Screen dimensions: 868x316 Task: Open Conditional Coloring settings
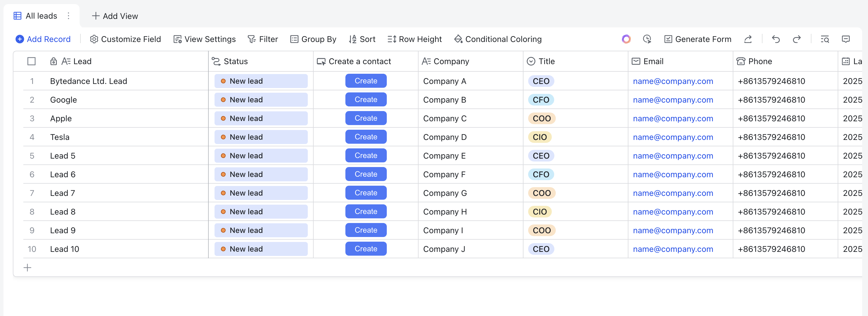(498, 39)
